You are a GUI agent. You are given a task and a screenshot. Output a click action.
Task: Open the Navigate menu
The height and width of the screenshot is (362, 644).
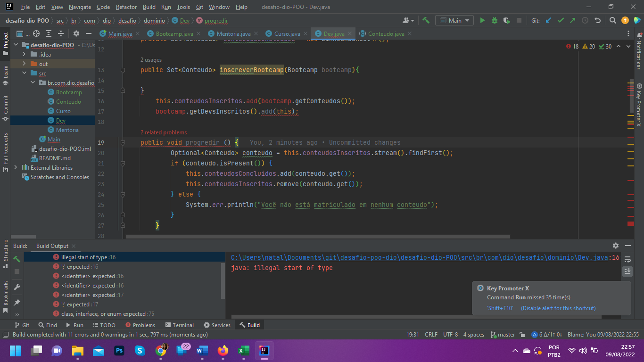(80, 7)
